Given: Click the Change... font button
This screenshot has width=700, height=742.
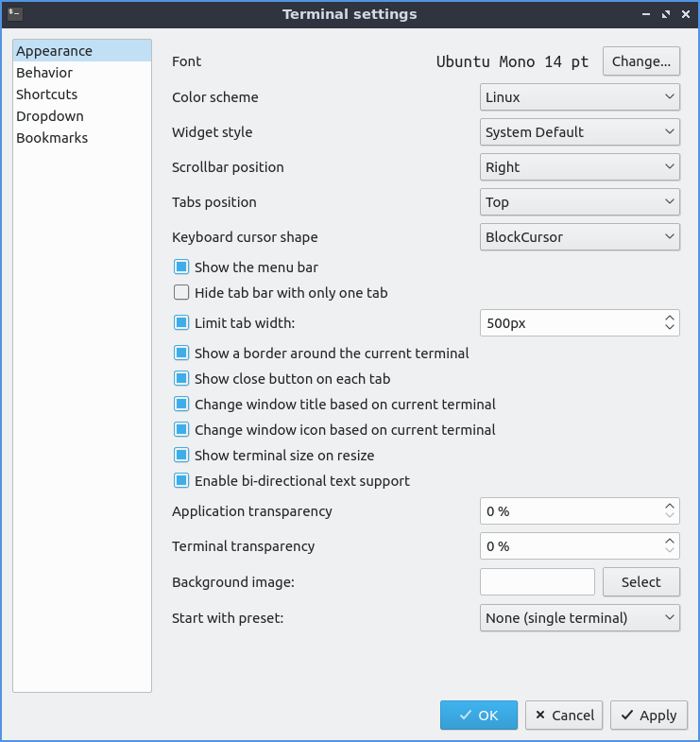Looking at the screenshot, I should 641,61.
